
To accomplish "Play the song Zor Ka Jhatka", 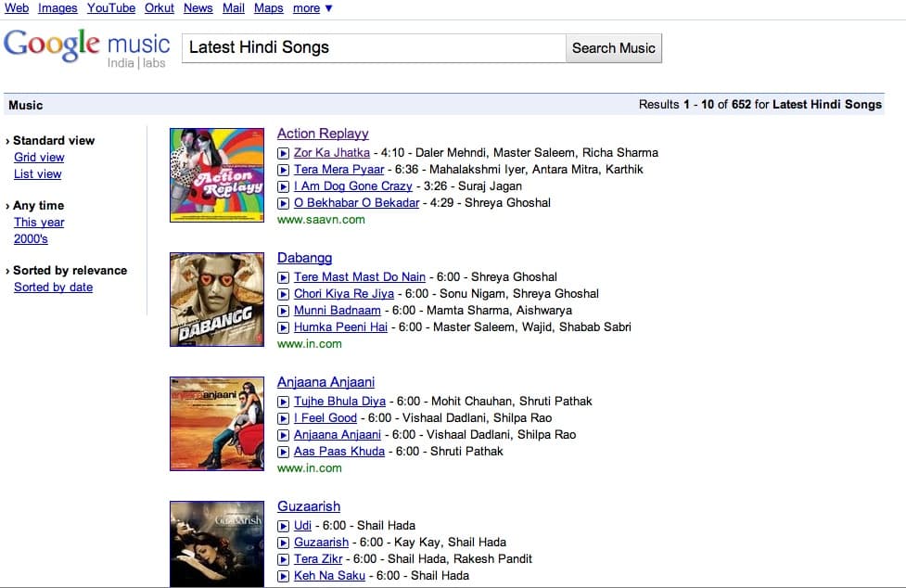I will pos(283,153).
